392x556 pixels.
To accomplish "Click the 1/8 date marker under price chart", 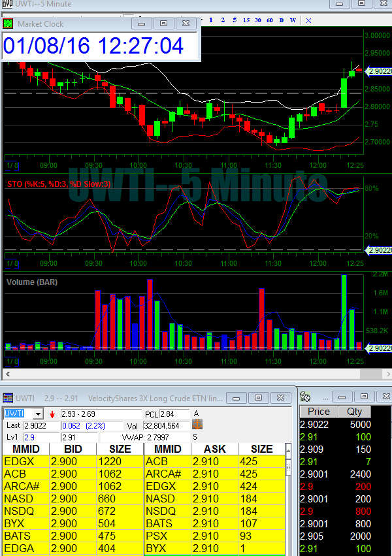I will [12, 165].
